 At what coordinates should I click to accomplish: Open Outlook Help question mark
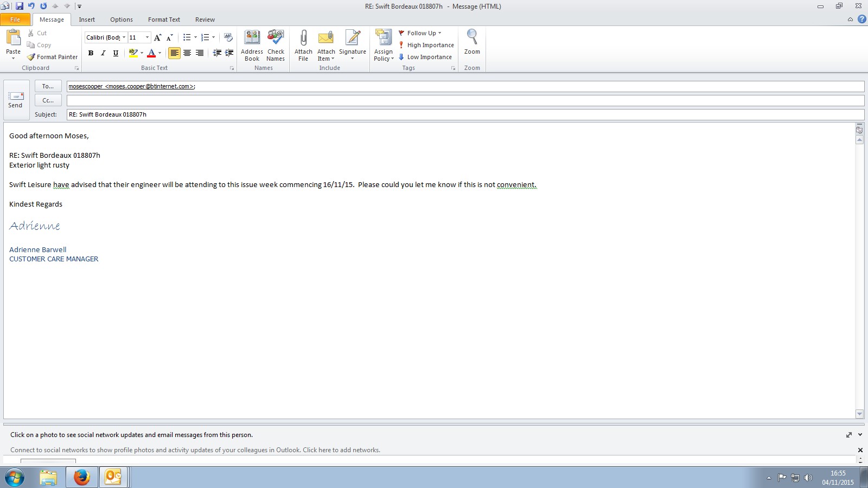[861, 20]
